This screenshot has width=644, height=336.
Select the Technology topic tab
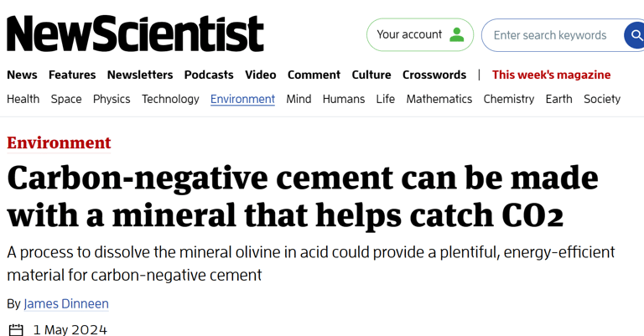pyautogui.click(x=170, y=99)
